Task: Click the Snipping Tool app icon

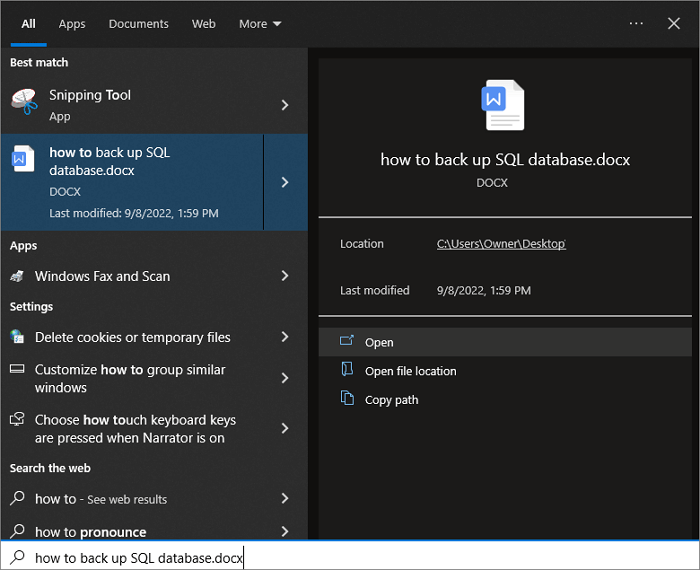Action: [23, 100]
